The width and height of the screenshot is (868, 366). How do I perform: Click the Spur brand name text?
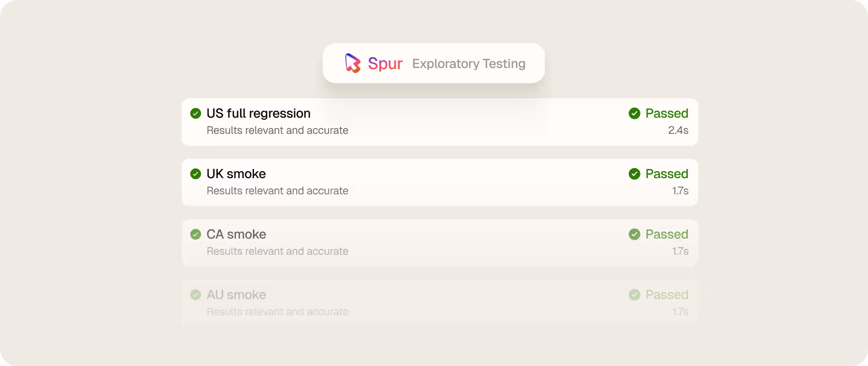pyautogui.click(x=385, y=64)
